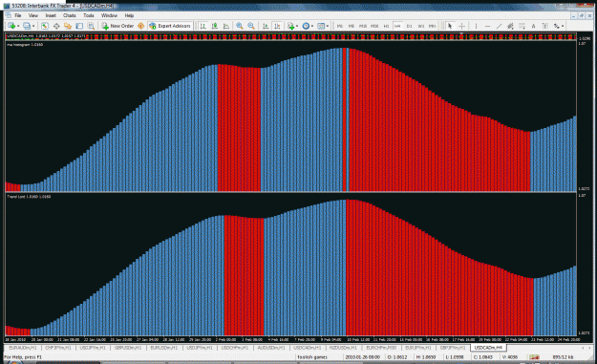
Task: Open the View menu
Action: tap(33, 15)
